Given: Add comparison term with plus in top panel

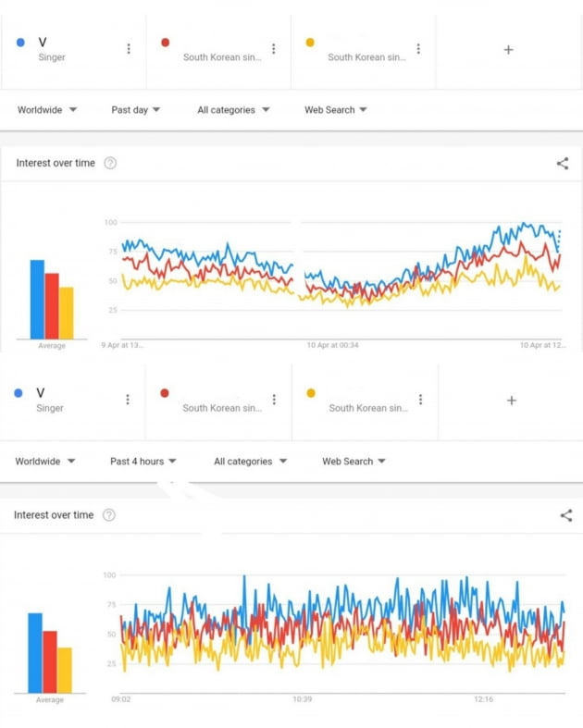Looking at the screenshot, I should tap(509, 50).
